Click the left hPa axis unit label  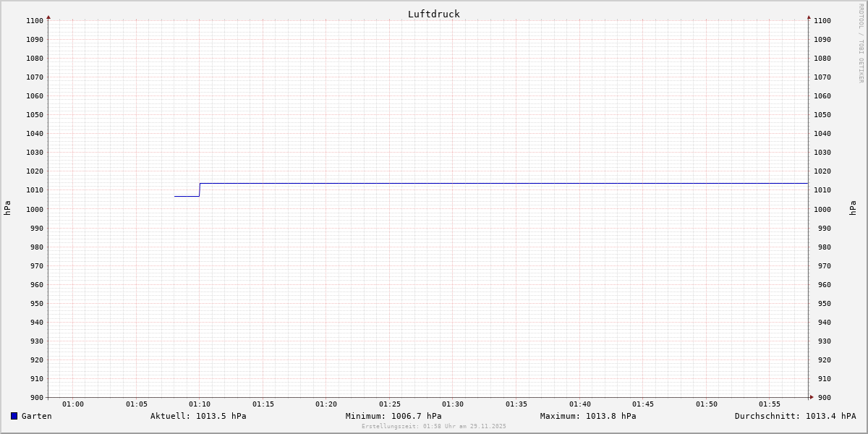click(7, 208)
